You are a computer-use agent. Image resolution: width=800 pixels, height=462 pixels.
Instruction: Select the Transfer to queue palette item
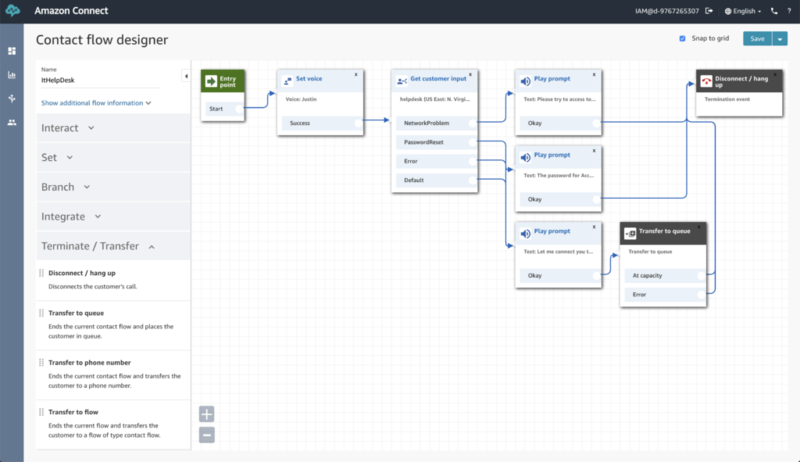tap(113, 325)
